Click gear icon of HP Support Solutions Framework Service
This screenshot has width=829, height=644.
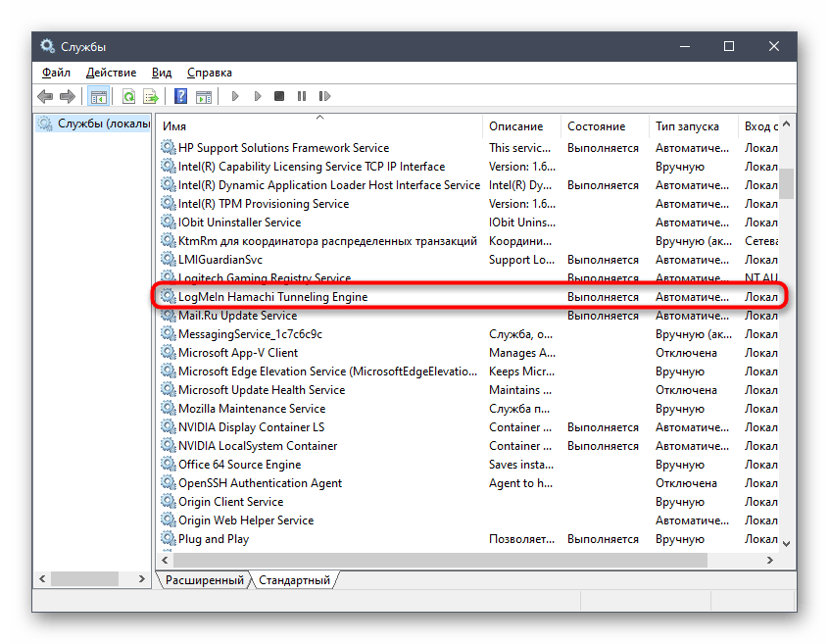click(169, 147)
